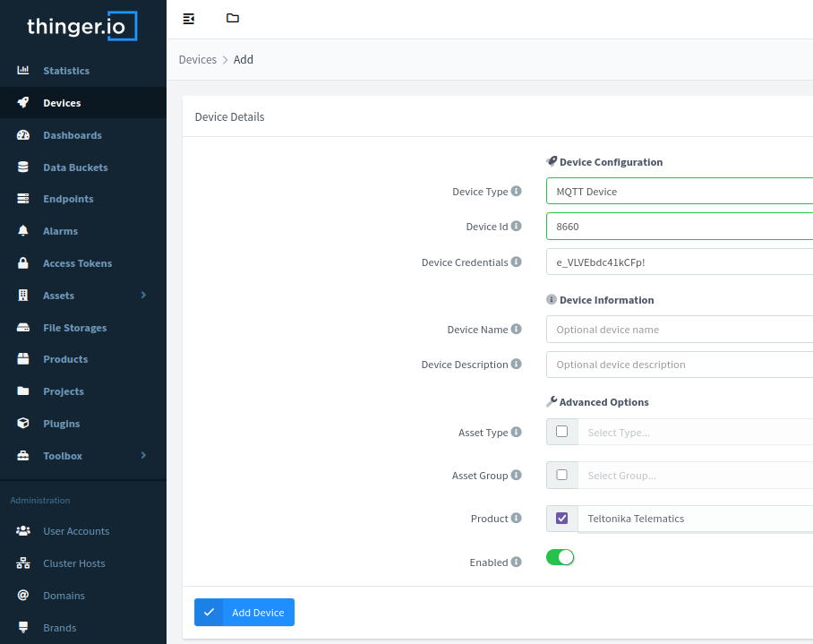The image size is (813, 644).
Task: Uncheck the Product checkbox
Action: [561, 518]
